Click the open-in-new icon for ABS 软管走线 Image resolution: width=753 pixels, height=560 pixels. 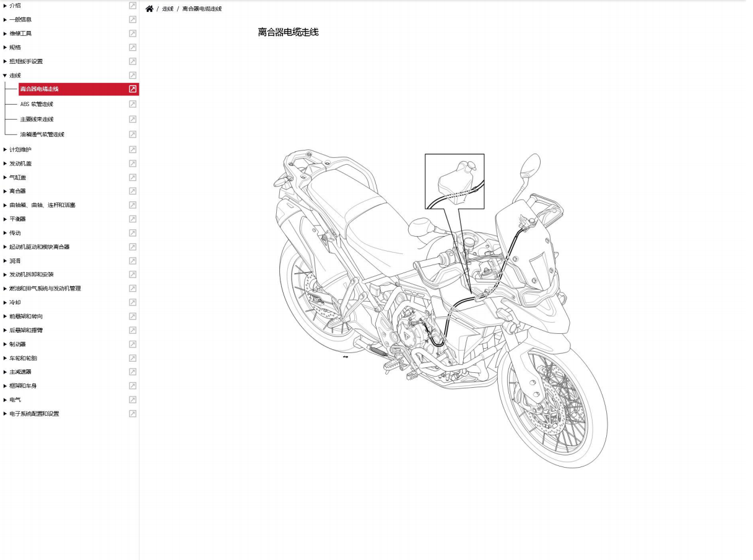pyautogui.click(x=133, y=104)
